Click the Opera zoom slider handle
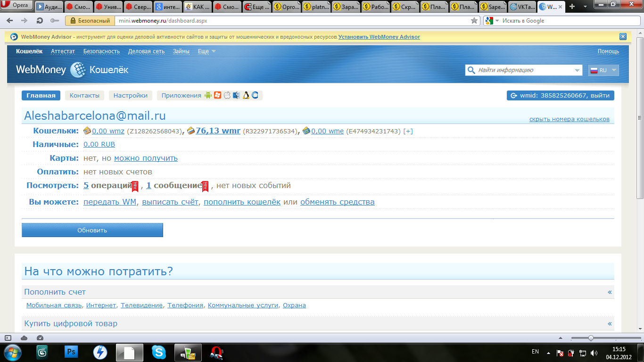The height and width of the screenshot is (362, 644). pos(591,337)
